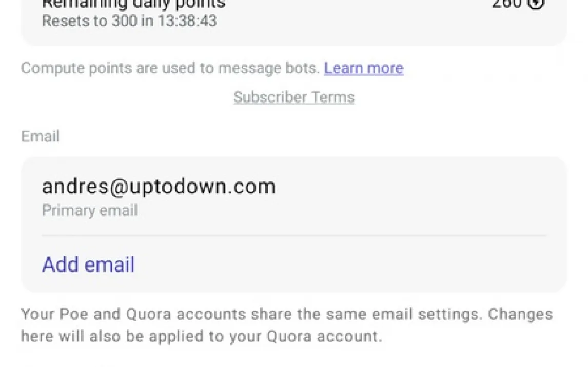This screenshot has width=588, height=367.
Task: Click empty space right of Add email
Action: [x=349, y=264]
